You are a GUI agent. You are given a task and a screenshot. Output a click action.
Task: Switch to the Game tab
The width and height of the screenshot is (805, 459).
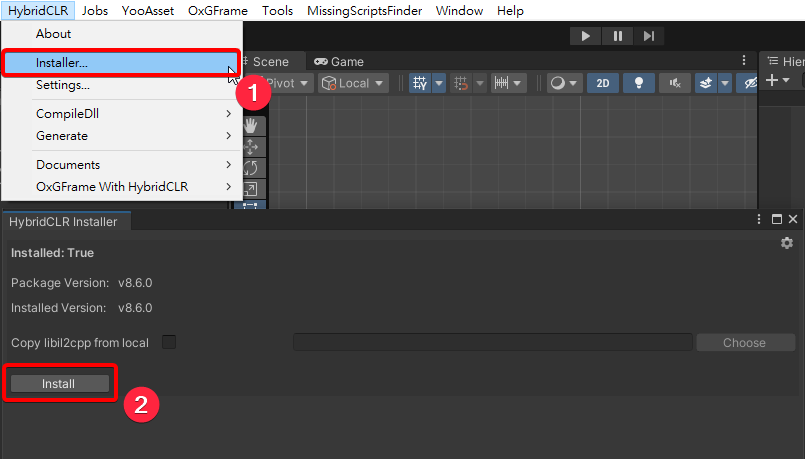[338, 61]
